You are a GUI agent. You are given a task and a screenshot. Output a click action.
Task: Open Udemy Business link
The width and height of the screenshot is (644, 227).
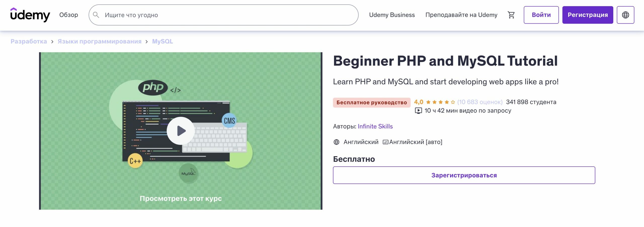click(x=392, y=15)
